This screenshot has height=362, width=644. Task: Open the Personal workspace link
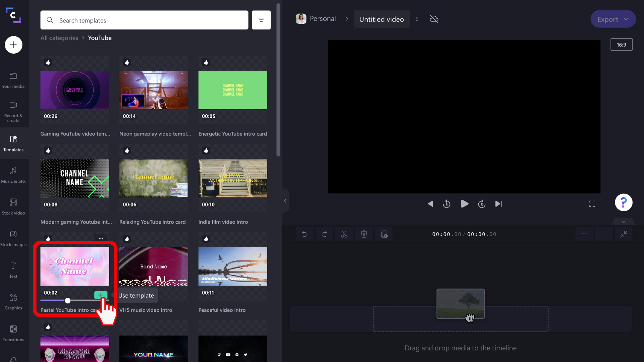pyautogui.click(x=316, y=19)
